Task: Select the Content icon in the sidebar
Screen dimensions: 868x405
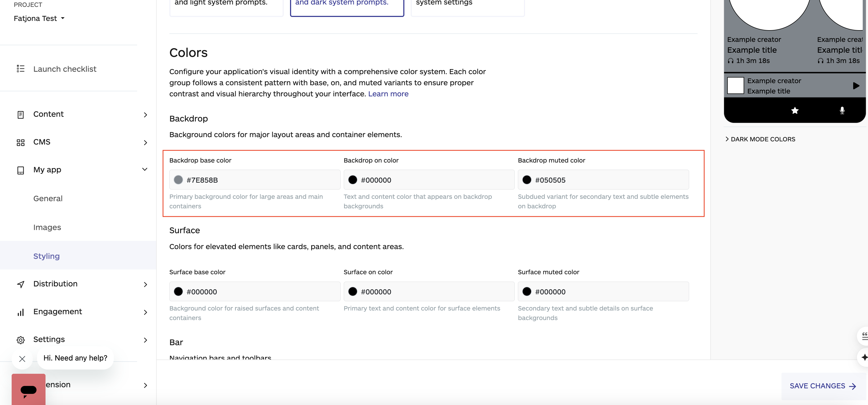Action: (x=21, y=115)
